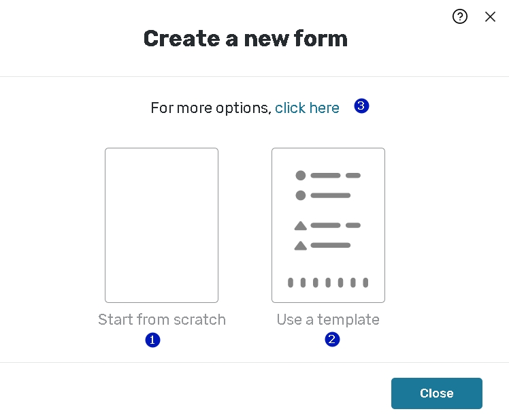Click line beside the lower triangle bullet
Image resolution: width=509 pixels, height=420 pixels.
coord(330,246)
